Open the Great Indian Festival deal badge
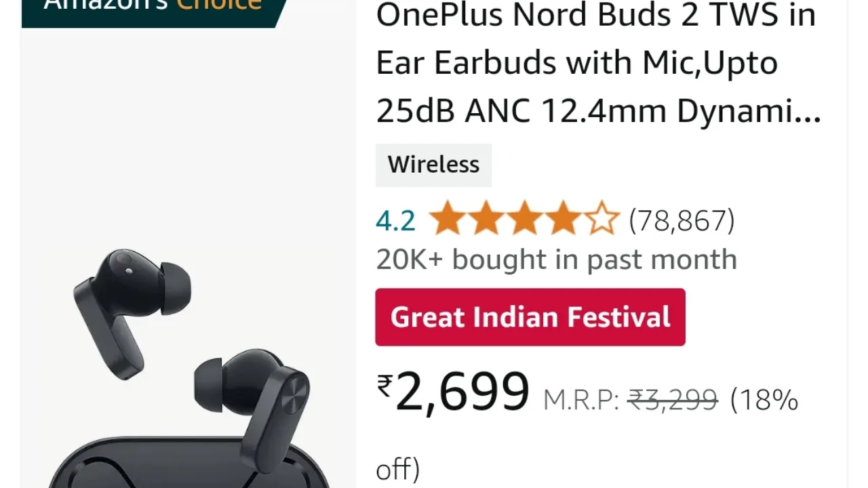 click(530, 317)
